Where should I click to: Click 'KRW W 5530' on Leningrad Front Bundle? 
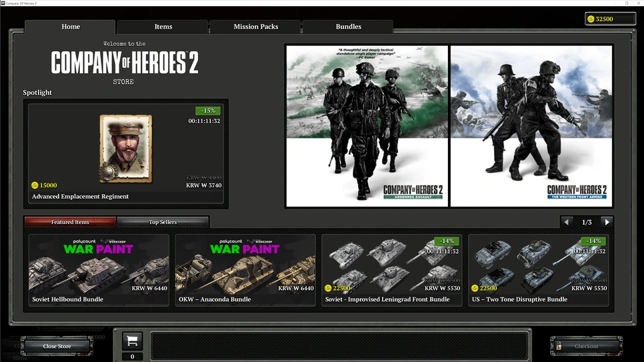click(x=443, y=288)
